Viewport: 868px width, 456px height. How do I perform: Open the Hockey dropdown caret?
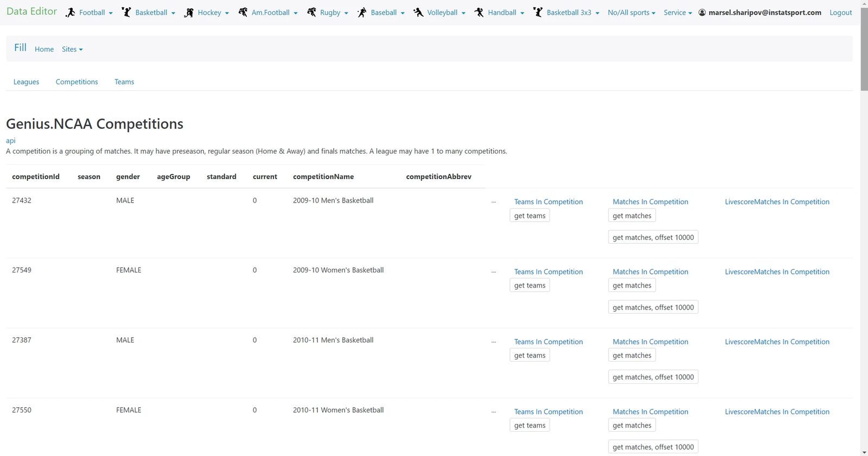pos(227,13)
